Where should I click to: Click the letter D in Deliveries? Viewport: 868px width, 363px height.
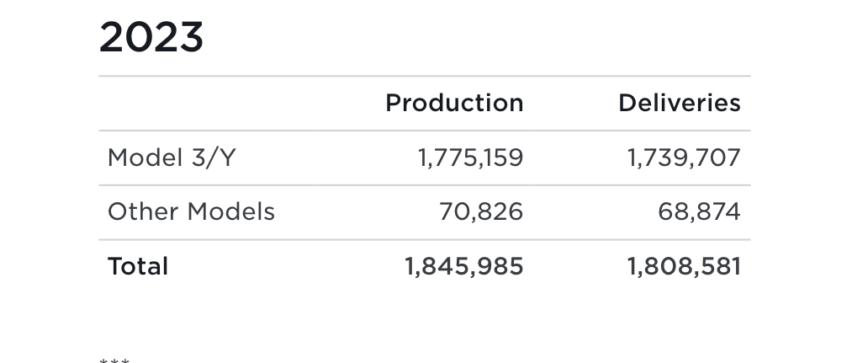627,103
